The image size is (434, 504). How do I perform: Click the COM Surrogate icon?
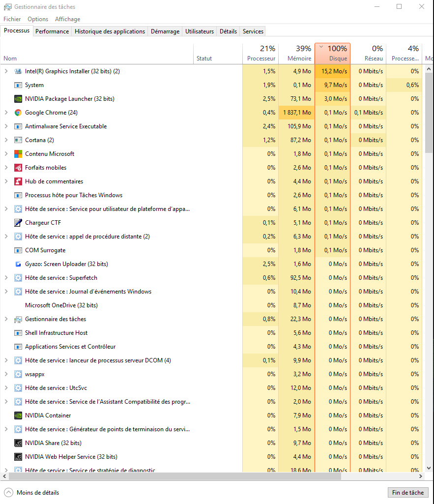[18, 250]
